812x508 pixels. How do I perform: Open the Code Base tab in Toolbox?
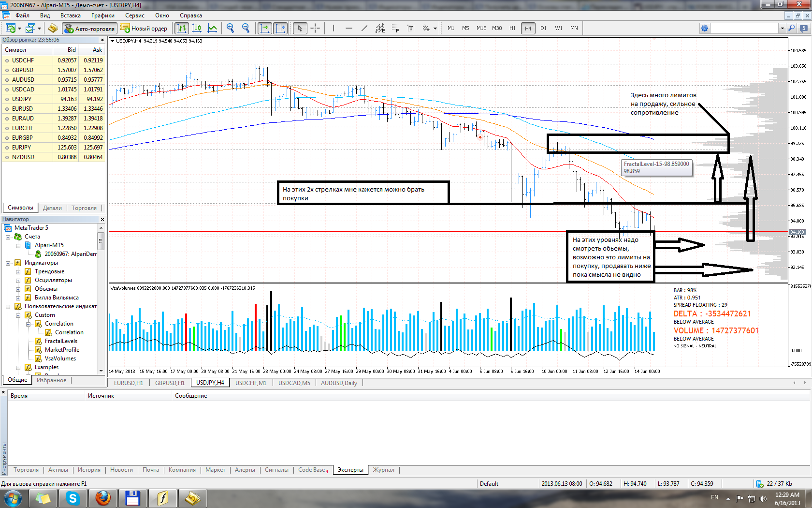coord(313,470)
